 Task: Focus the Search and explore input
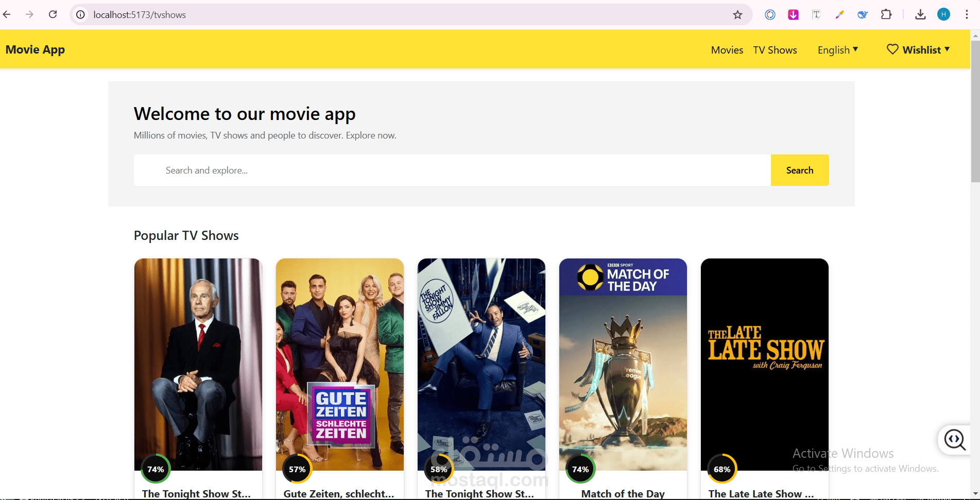pyautogui.click(x=452, y=170)
